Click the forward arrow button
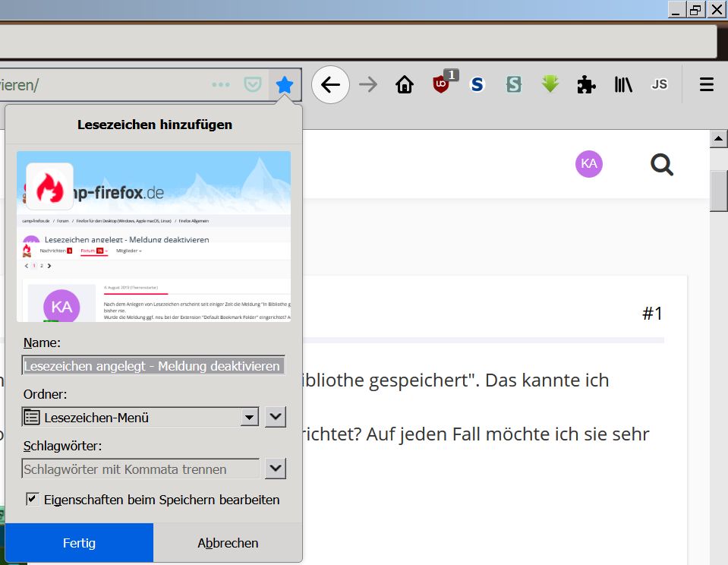Viewport: 728px width, 565px height. 368,84
